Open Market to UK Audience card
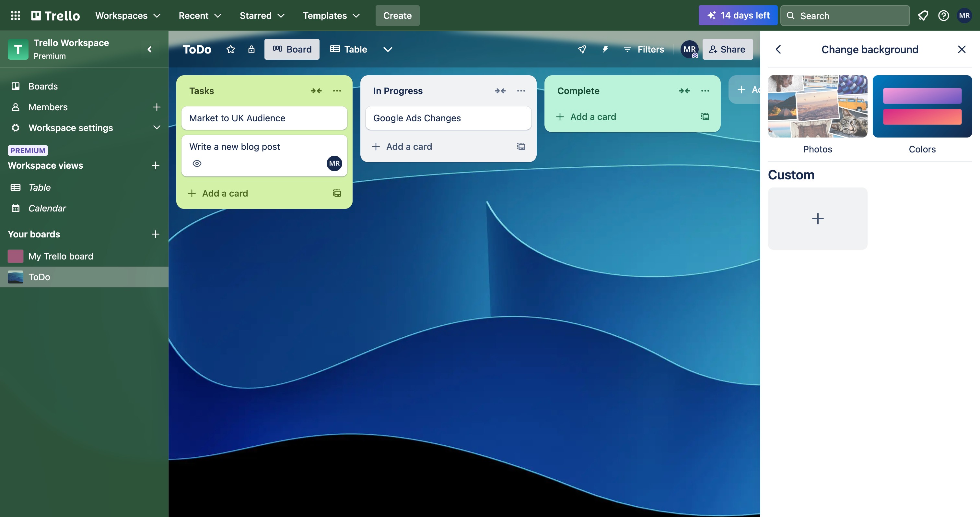The width and height of the screenshot is (980, 517). point(264,118)
